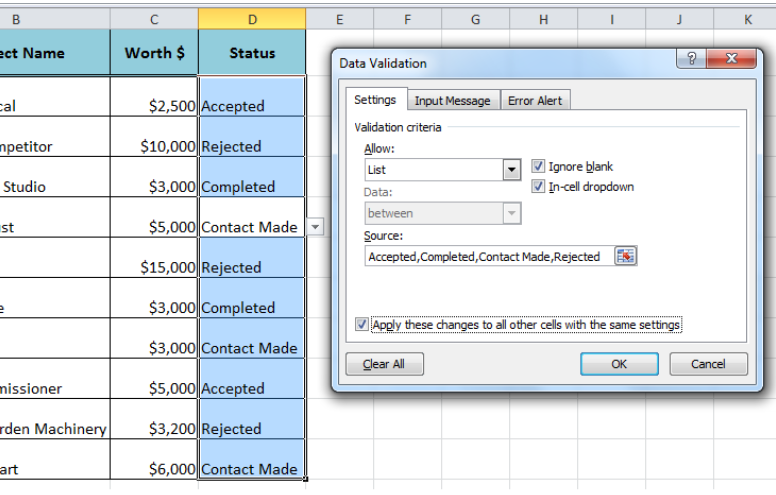This screenshot has height=495, width=776.
Task: Select column C header
Action: [x=154, y=19]
